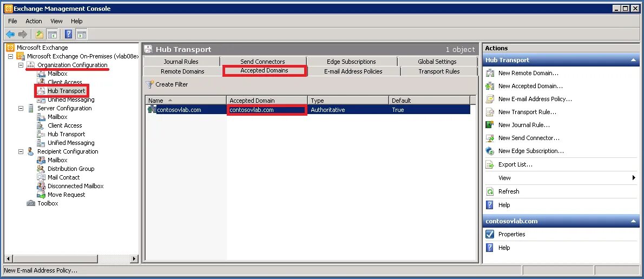This screenshot has height=279, width=644.
Task: Click the New Edge Subscription icon
Action: (490, 151)
